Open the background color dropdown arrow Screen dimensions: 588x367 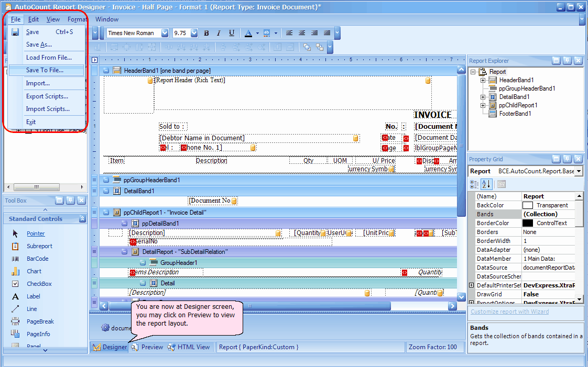point(276,33)
